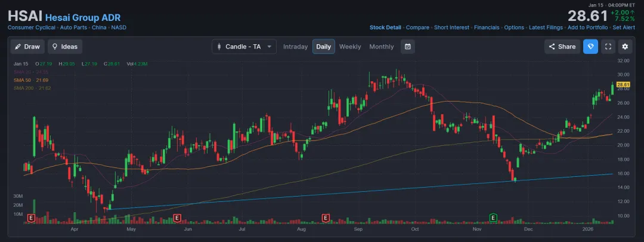Viewport: 644px width, 242px height.
Task: Expand the Candle - TA chart type dropdown
Action: tap(244, 47)
